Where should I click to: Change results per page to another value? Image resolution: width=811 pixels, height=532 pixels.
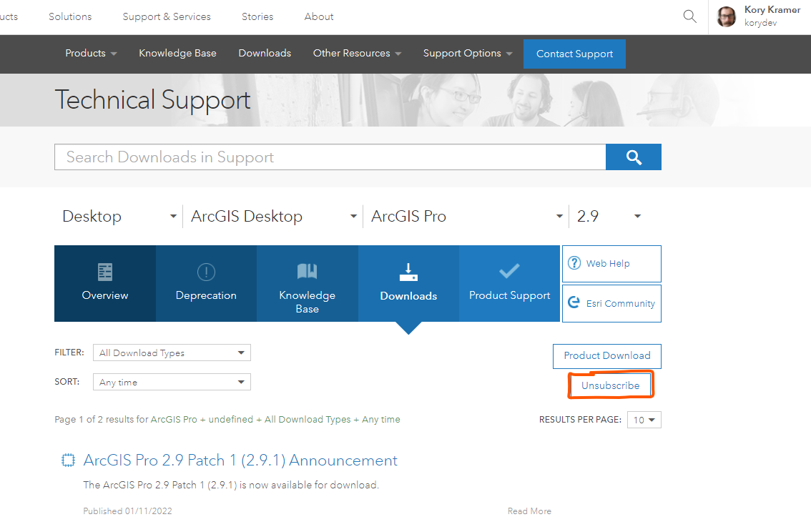(643, 420)
